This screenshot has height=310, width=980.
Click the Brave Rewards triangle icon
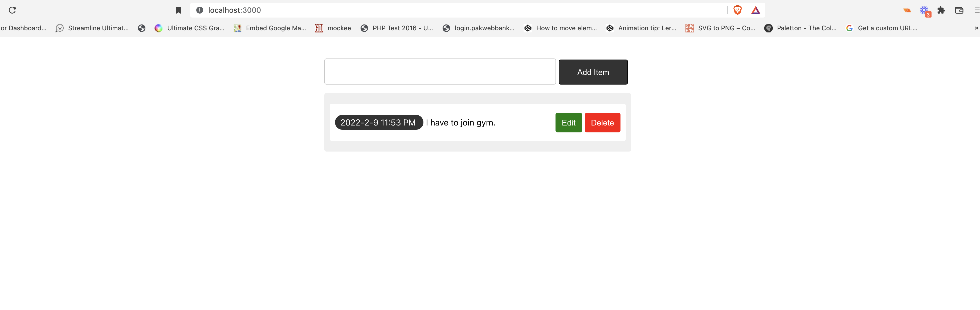click(x=756, y=10)
